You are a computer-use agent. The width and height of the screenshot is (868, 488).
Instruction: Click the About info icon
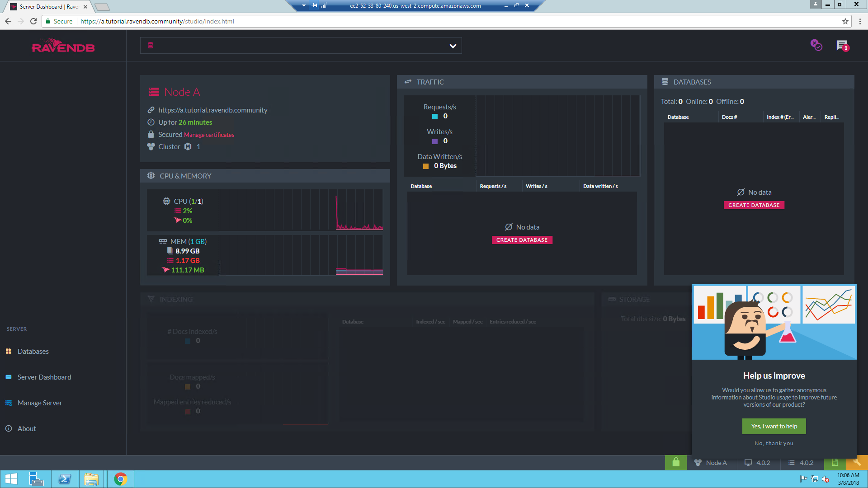[x=9, y=429]
